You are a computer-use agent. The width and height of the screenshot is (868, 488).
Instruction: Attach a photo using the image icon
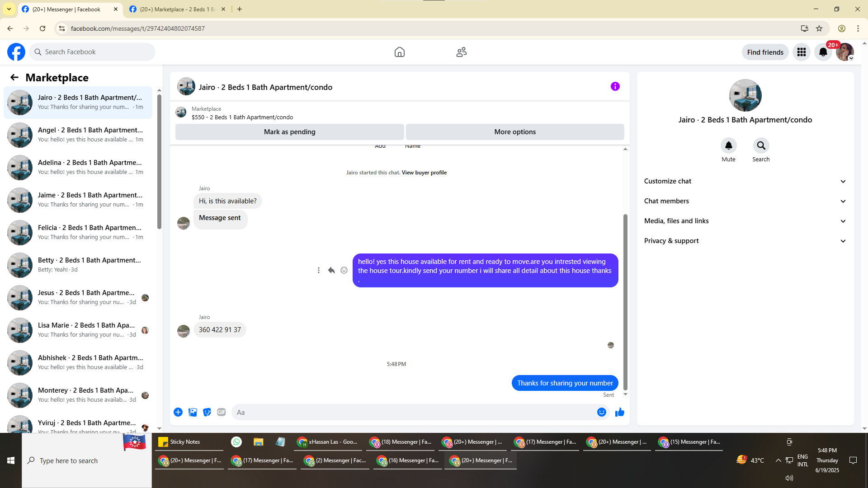point(193,412)
